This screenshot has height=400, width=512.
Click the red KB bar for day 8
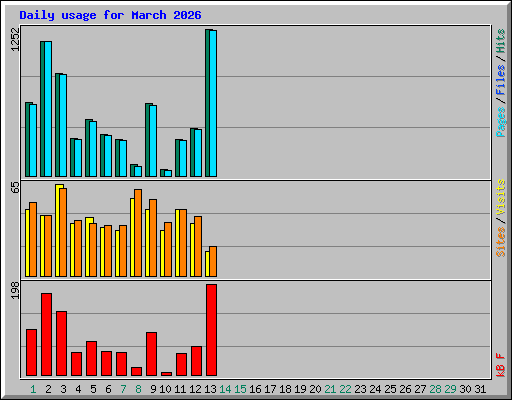(136, 372)
